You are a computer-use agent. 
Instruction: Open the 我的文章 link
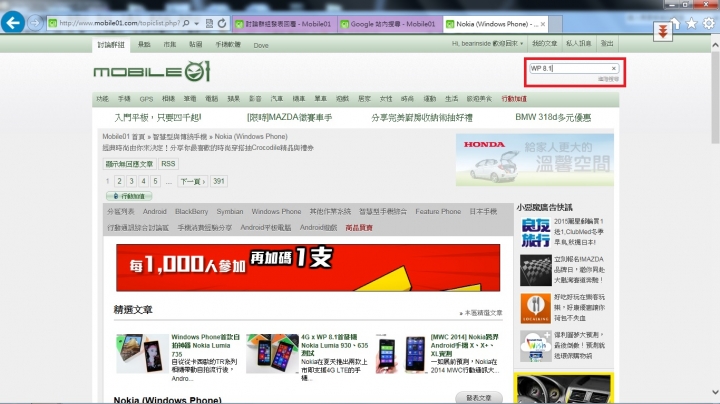[544, 44]
